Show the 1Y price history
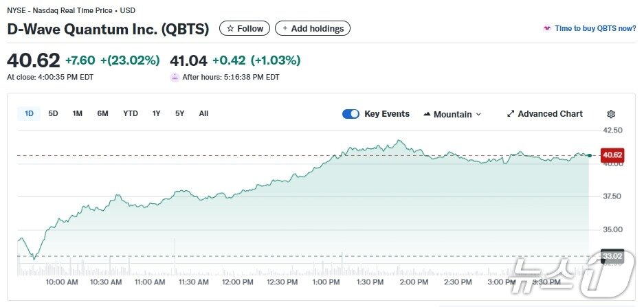644x307 pixels. point(157,113)
